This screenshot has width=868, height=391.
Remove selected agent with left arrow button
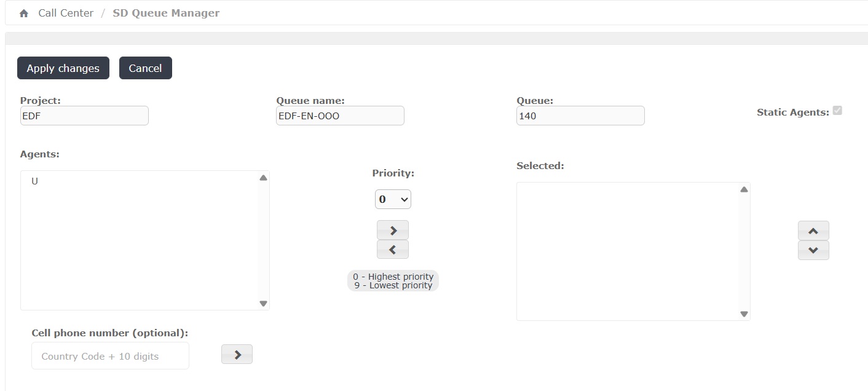coord(393,250)
